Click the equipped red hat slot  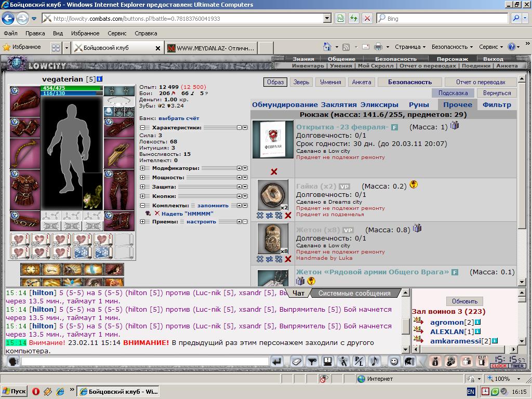pyautogui.click(x=25, y=101)
